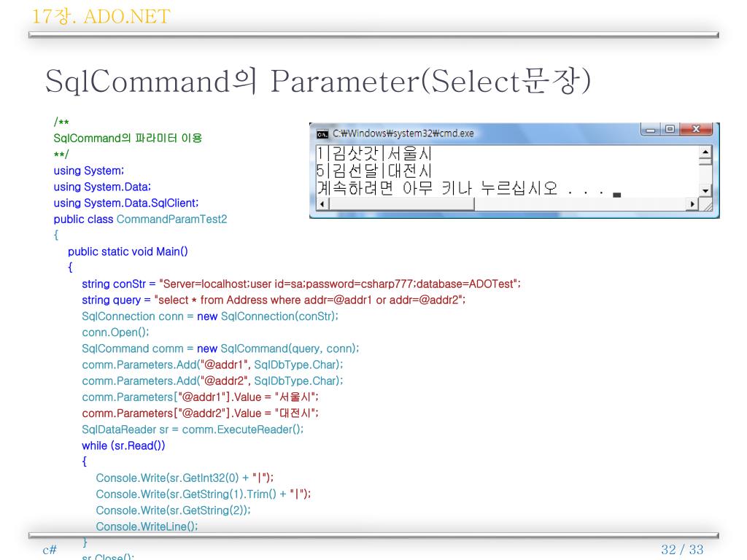
Task: Click the line setting @addr2 value to 대전시
Action: [x=200, y=413]
